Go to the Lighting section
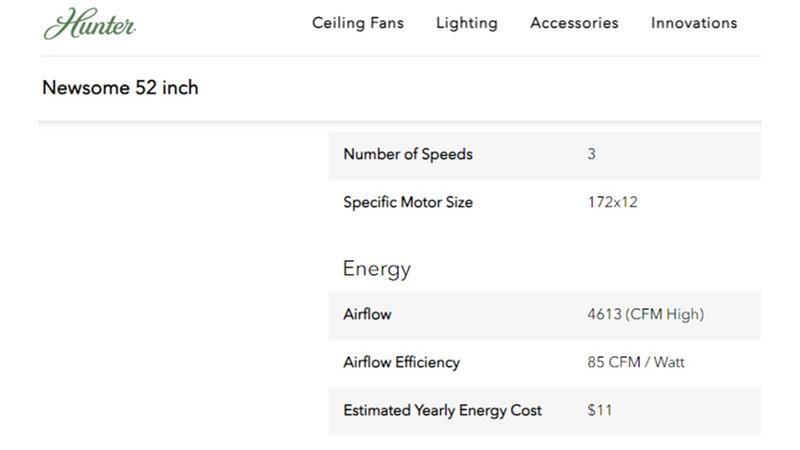Image resolution: width=800 pixels, height=450 pixels. (x=466, y=23)
